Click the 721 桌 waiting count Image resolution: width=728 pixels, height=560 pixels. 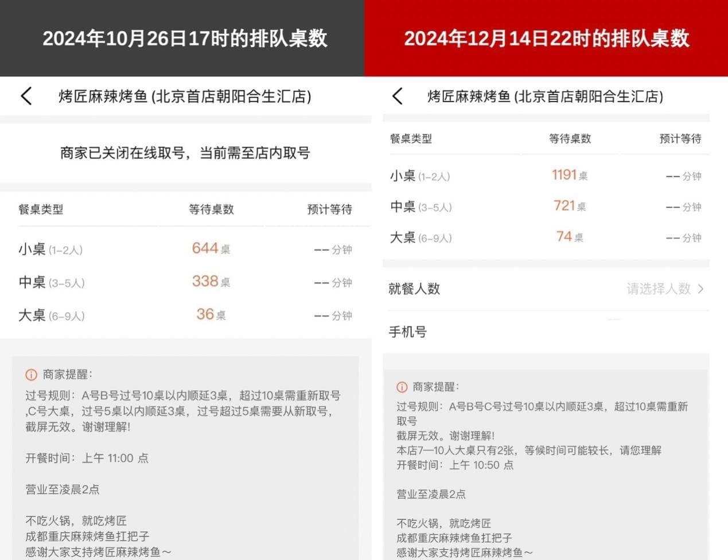(569, 206)
